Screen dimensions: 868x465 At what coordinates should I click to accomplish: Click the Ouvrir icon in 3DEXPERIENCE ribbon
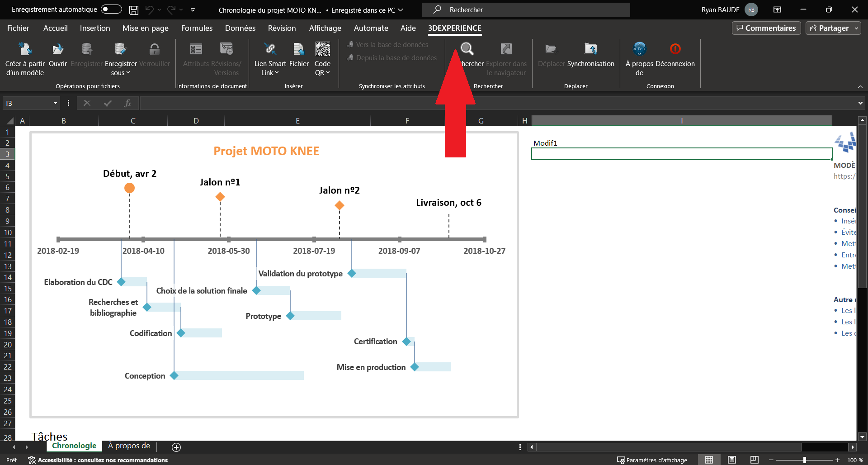[x=57, y=49]
